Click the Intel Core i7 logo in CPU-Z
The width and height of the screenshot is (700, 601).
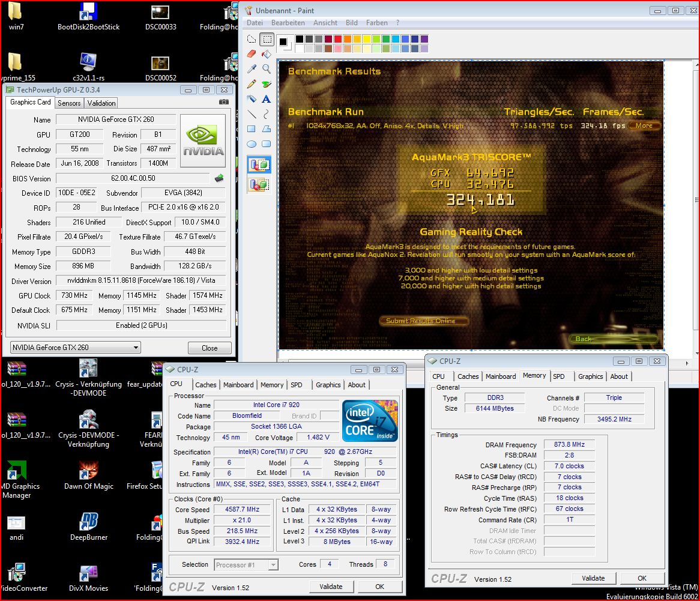[370, 421]
